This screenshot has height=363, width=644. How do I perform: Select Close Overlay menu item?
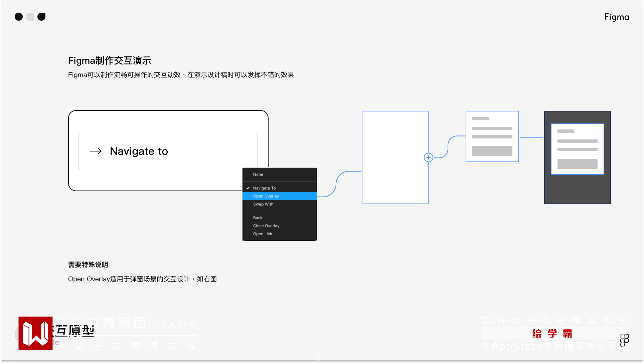pyautogui.click(x=266, y=226)
